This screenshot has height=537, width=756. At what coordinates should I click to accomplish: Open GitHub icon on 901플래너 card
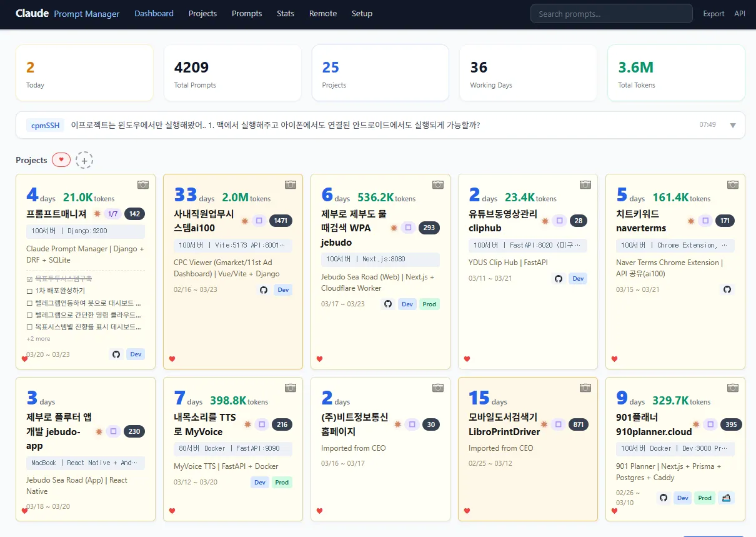coord(664,498)
